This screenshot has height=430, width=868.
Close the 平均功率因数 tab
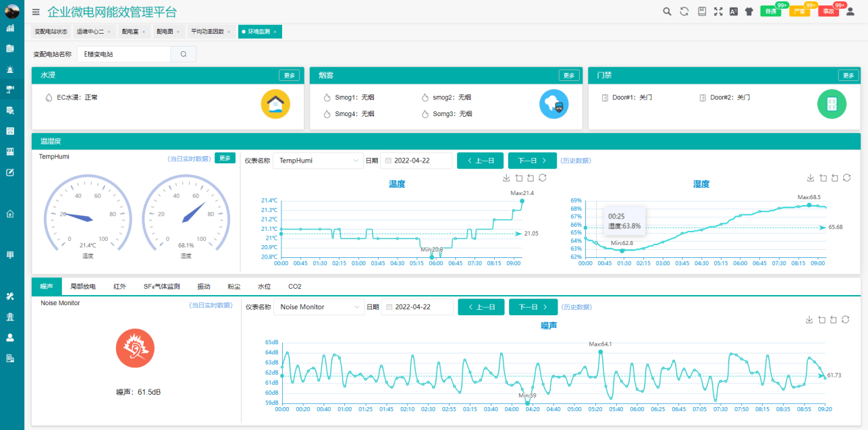click(229, 32)
